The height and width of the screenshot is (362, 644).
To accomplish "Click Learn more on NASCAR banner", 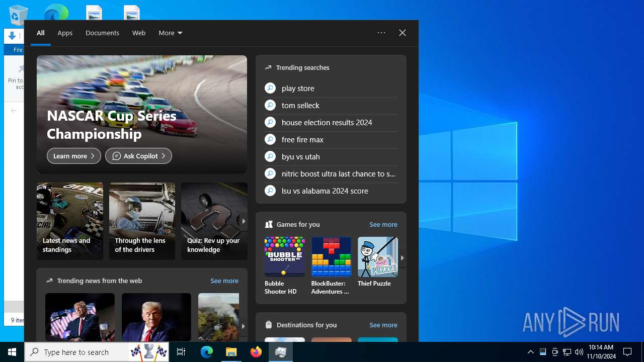I will 74,156.
